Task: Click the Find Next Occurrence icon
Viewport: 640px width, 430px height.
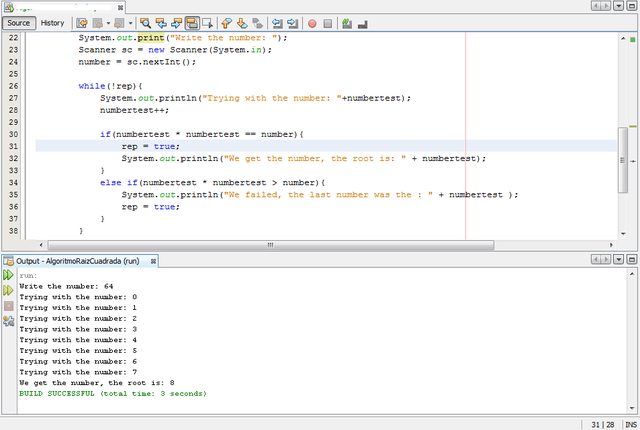Action: (176, 23)
